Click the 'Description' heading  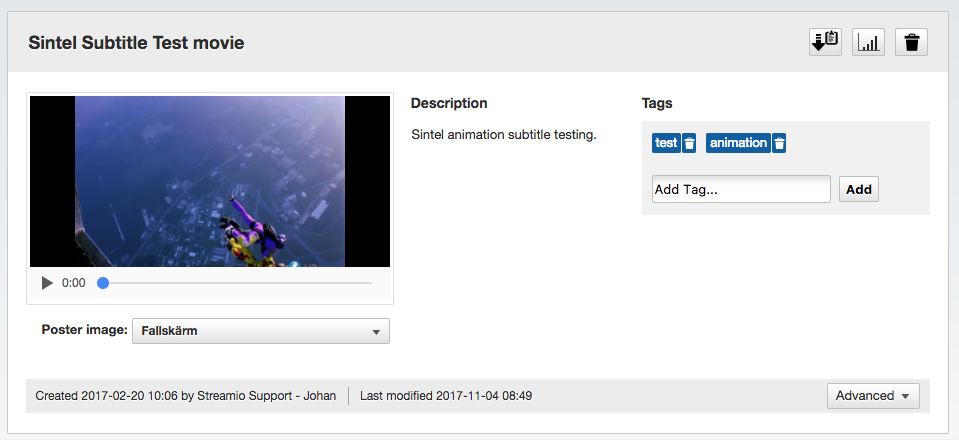[449, 103]
